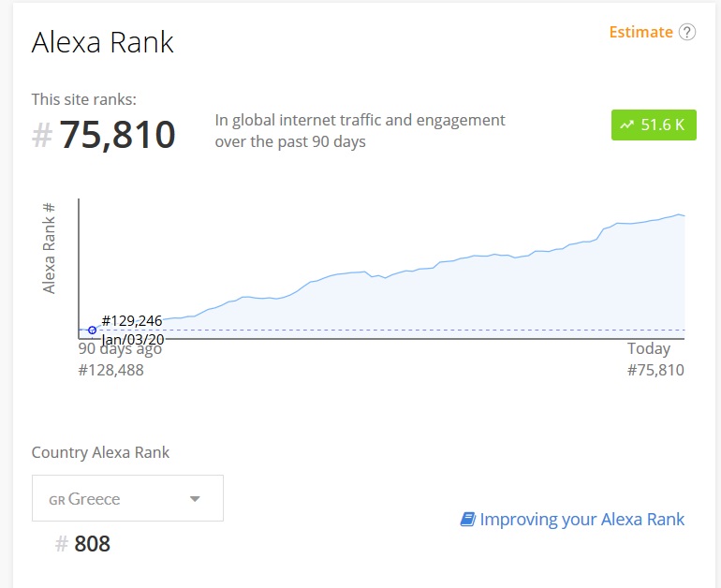This screenshot has width=721, height=588.
Task: Click the orange Estimate label
Action: point(640,32)
